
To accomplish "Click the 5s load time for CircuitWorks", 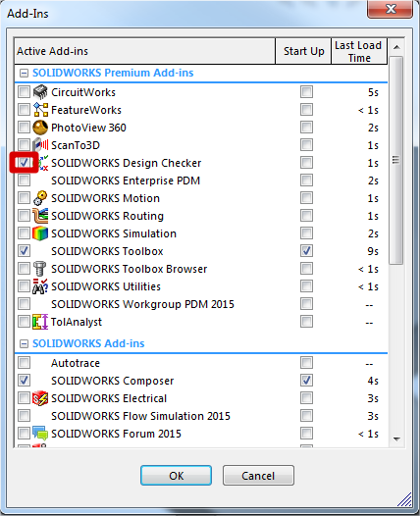I will 373,92.
